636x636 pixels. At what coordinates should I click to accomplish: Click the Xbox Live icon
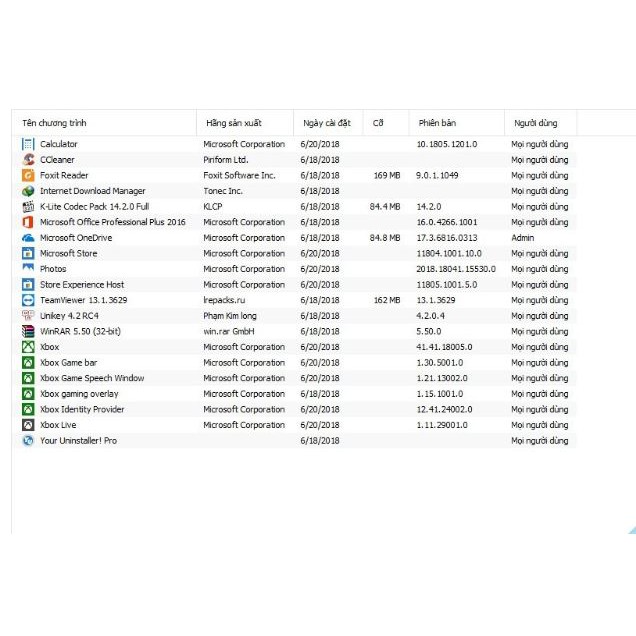tap(28, 425)
